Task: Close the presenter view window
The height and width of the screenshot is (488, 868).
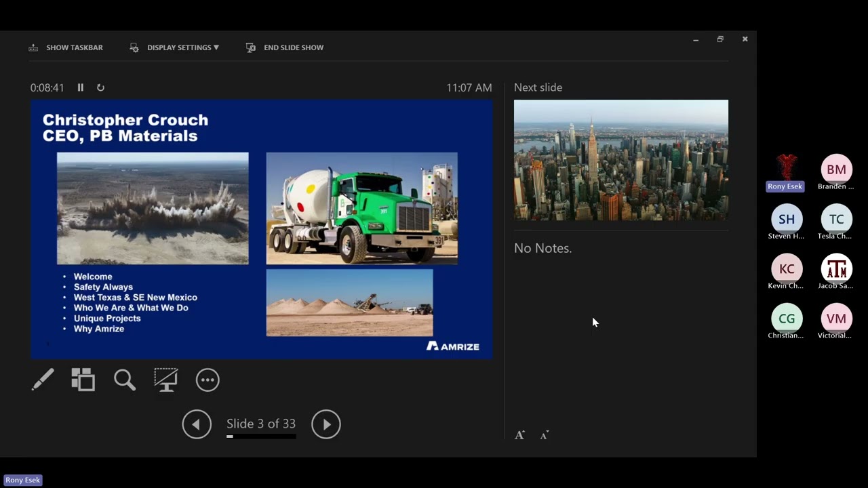Action: [745, 39]
